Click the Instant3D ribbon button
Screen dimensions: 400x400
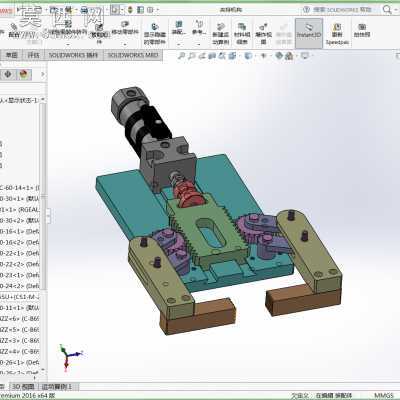click(309, 33)
